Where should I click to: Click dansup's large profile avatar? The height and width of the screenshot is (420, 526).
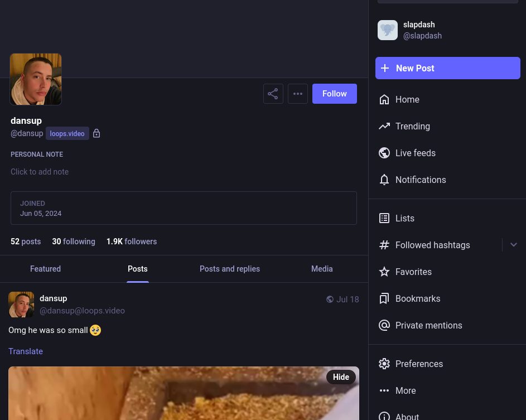(x=36, y=79)
